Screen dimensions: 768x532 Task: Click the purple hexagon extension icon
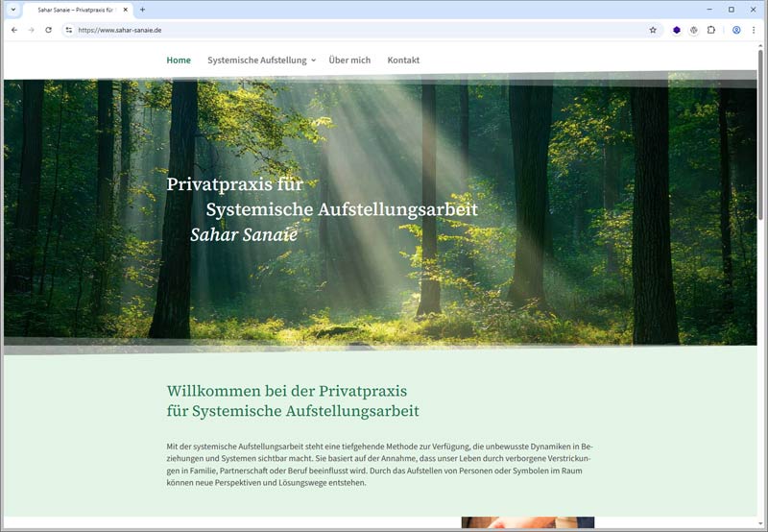coord(677,30)
